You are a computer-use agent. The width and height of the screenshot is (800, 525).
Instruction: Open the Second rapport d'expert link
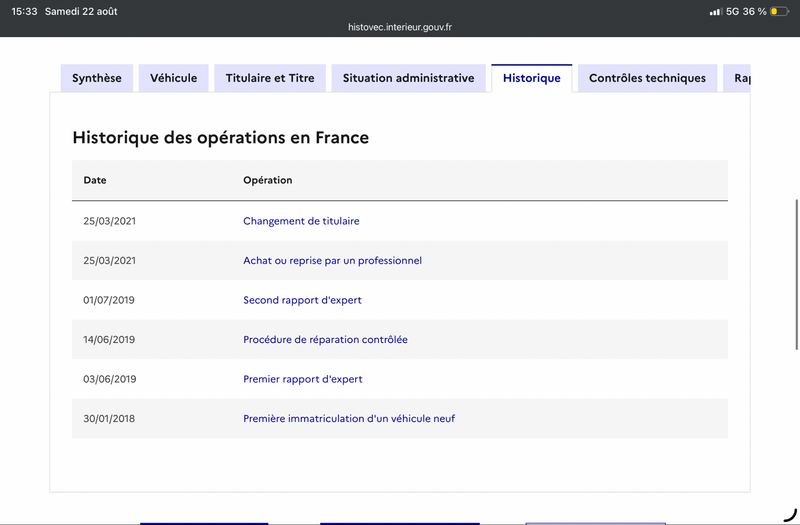click(x=302, y=300)
